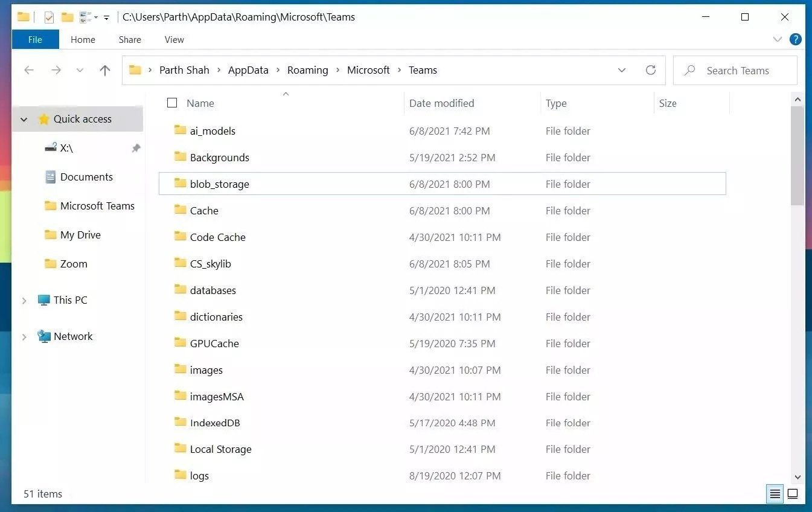Click Roaming in the breadcrumb path
The width and height of the screenshot is (812, 512).
[x=307, y=70]
